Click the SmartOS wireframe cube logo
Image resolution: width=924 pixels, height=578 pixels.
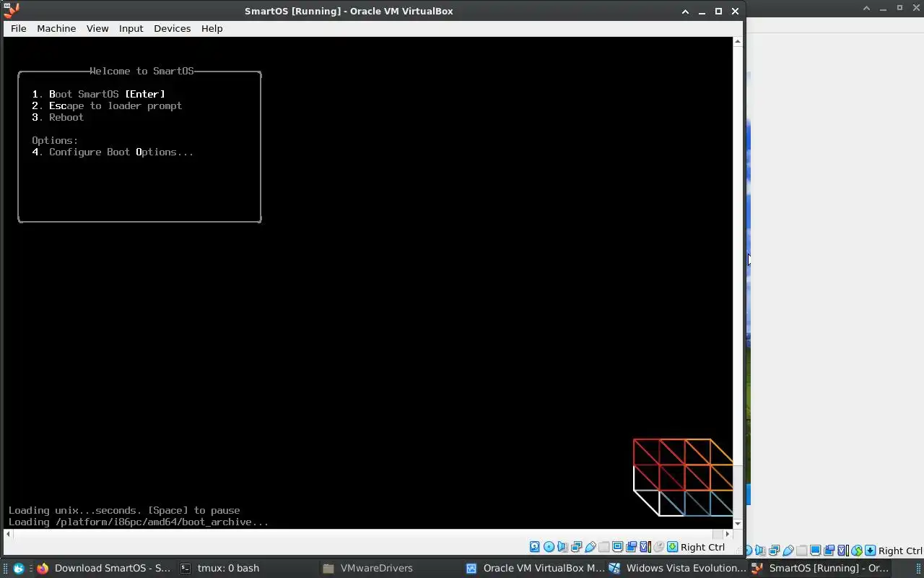coord(683,478)
